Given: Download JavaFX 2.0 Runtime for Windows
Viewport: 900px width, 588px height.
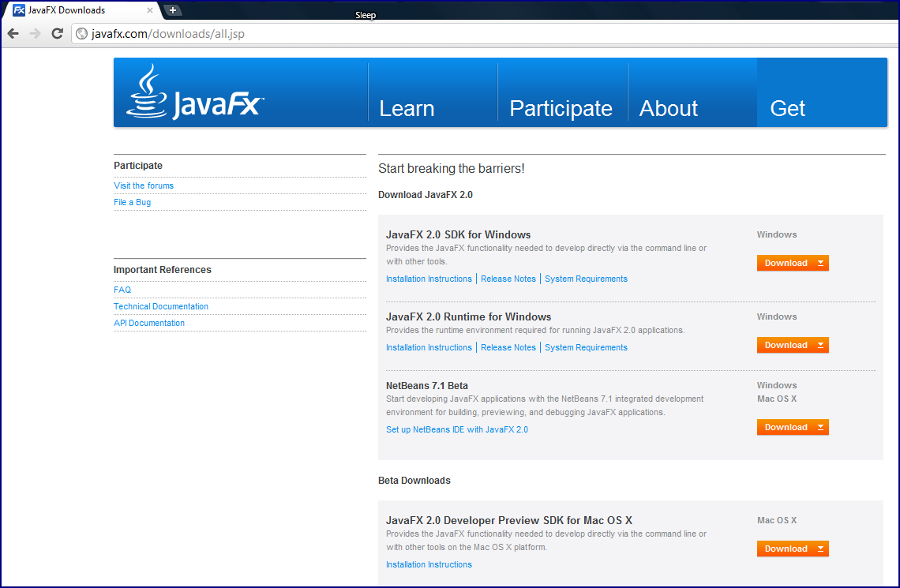Looking at the screenshot, I should click(793, 345).
